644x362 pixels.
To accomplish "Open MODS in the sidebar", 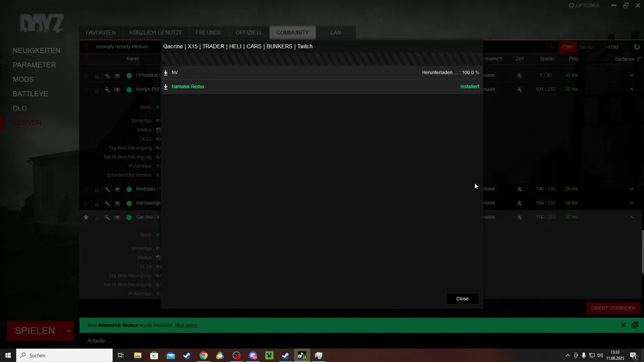I will (23, 79).
